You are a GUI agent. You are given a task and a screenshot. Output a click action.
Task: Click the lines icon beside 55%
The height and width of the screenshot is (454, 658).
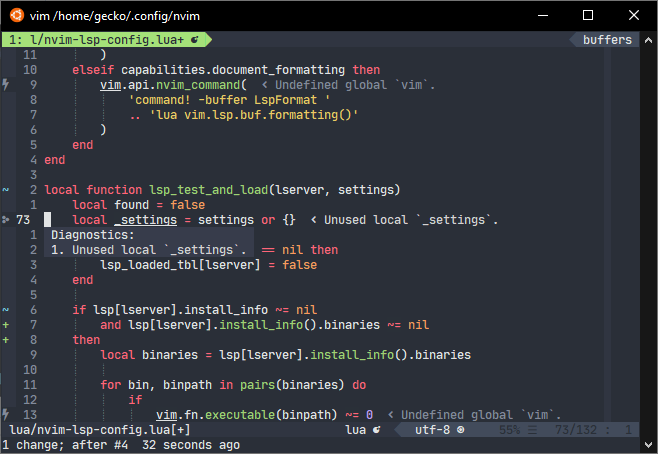click(532, 430)
